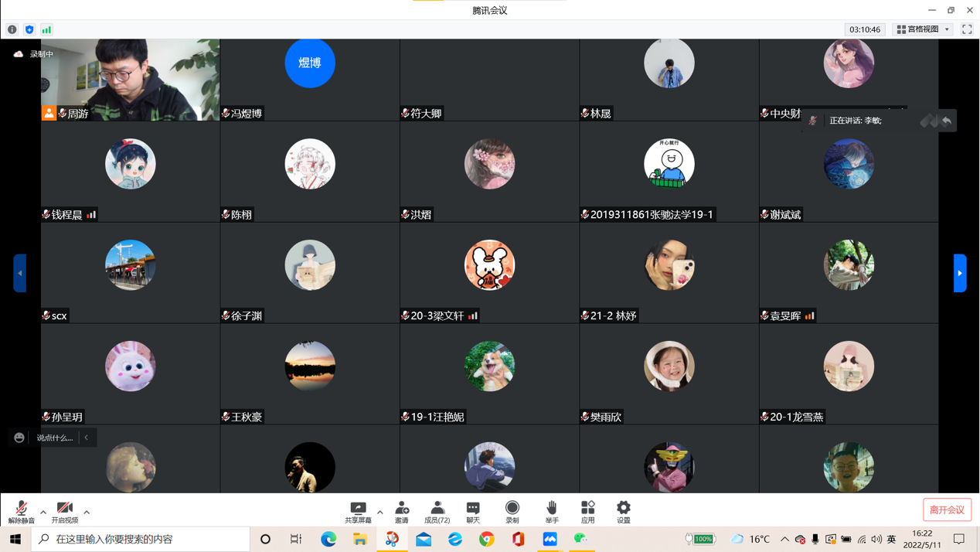The height and width of the screenshot is (552, 980).
Task: Expand video options arrow beside 开启视频
Action: pyautogui.click(x=87, y=512)
